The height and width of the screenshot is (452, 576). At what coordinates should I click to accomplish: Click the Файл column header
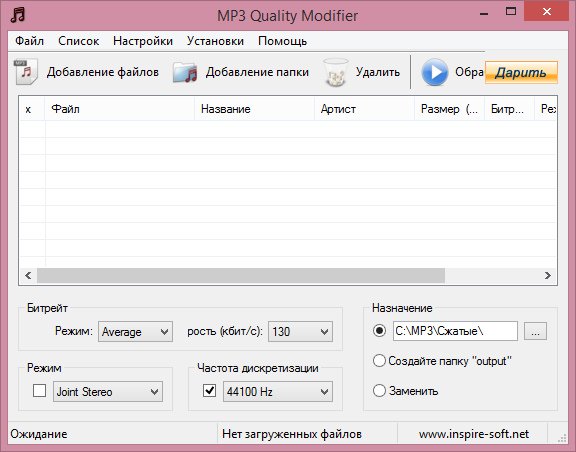(119, 109)
